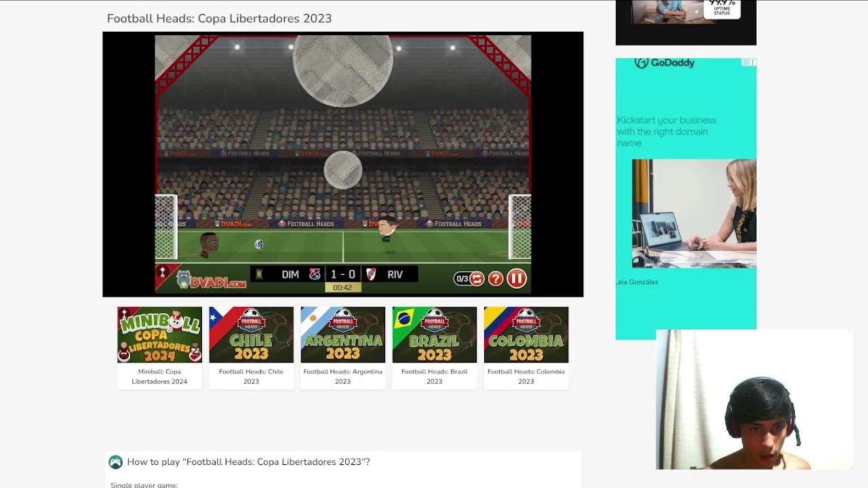Click the ad info icon on the GoDaddy ad

pos(745,62)
